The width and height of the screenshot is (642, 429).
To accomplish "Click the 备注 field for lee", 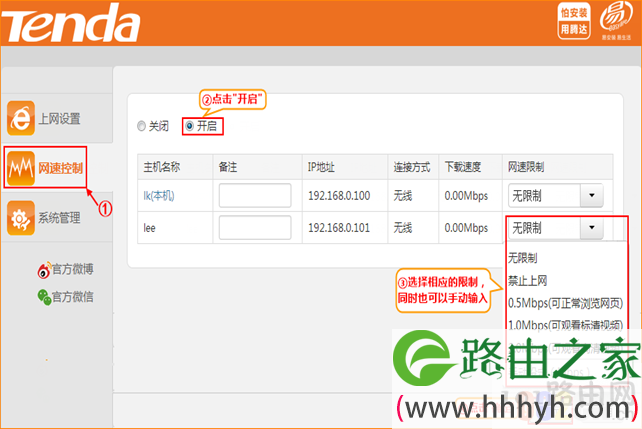I will (255, 228).
